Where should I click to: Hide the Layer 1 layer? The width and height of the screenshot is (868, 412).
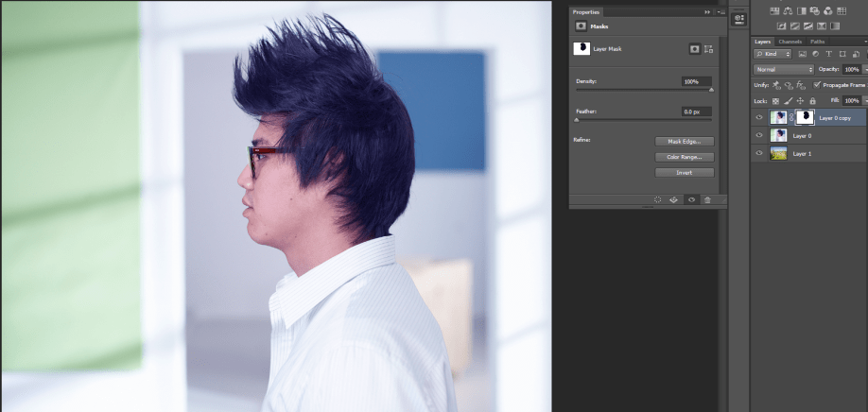click(x=759, y=153)
